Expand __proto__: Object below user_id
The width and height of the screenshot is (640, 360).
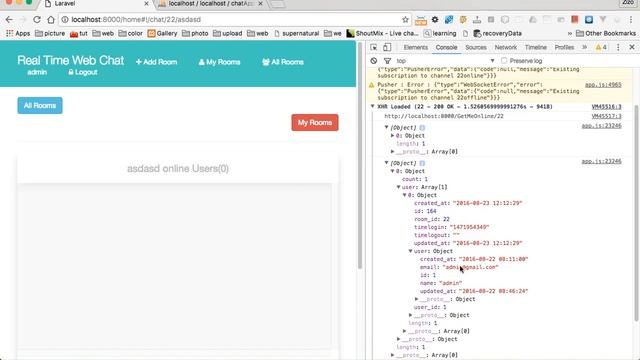pos(410,315)
